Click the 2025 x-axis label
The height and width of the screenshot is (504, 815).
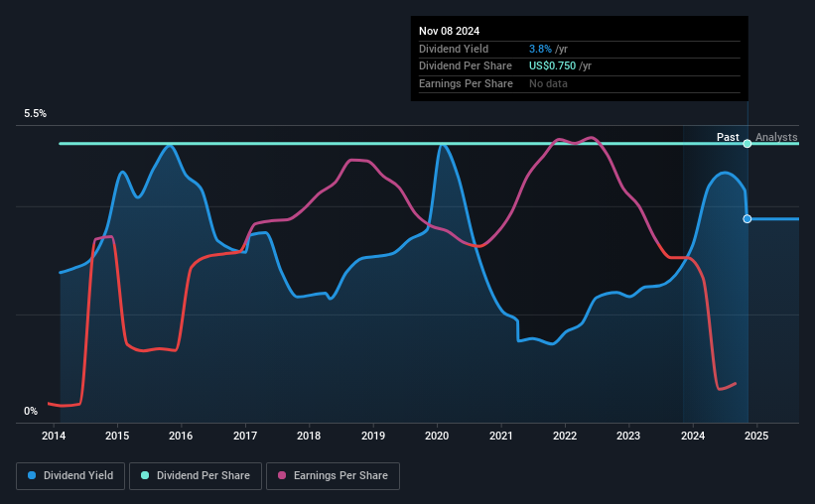tap(756, 436)
